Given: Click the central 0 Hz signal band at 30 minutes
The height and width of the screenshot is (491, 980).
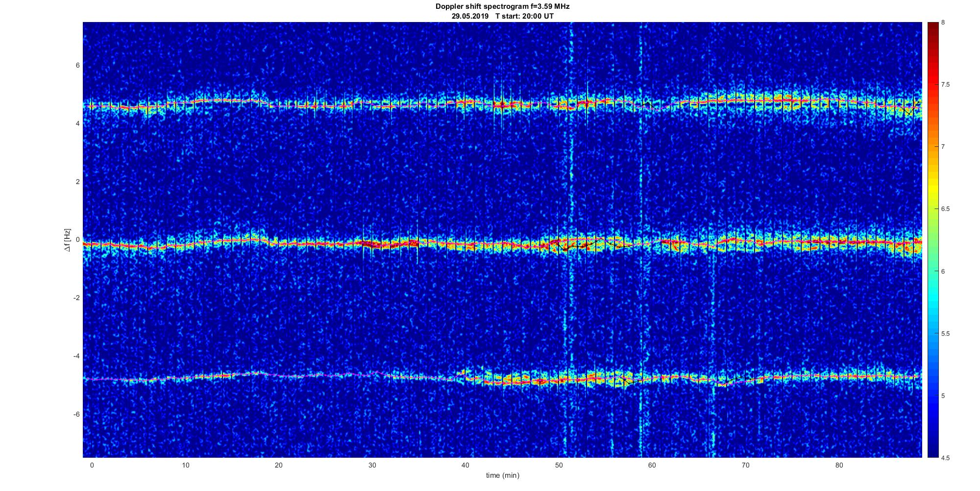Looking at the screenshot, I should click(x=372, y=244).
